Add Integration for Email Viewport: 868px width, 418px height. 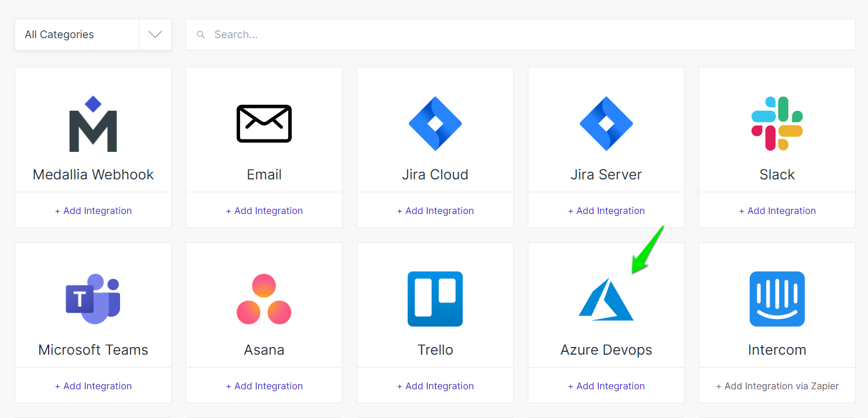click(264, 210)
